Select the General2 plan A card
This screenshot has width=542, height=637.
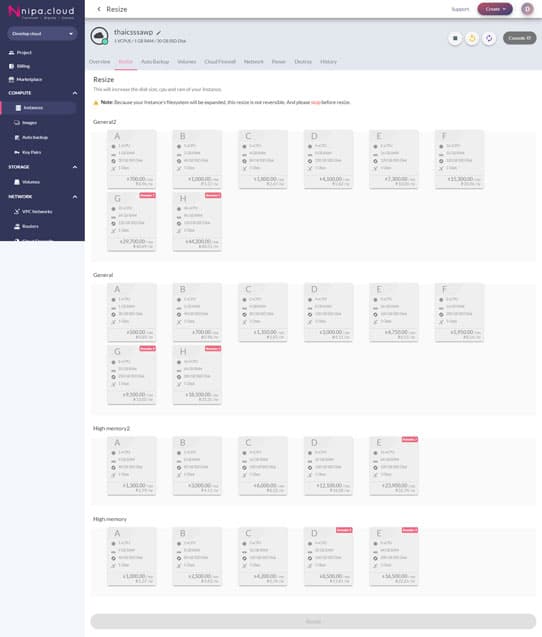click(132, 159)
